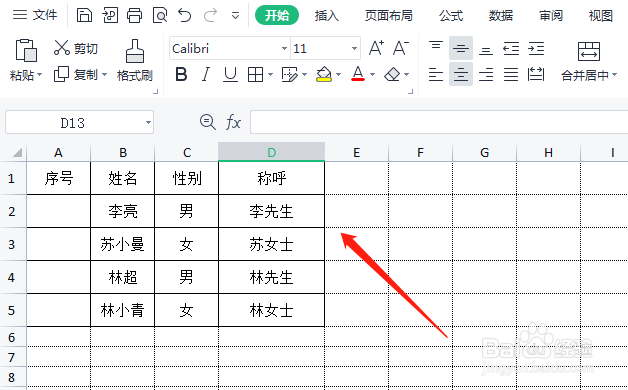
Task: Select row 3 header
Action: tap(12, 244)
